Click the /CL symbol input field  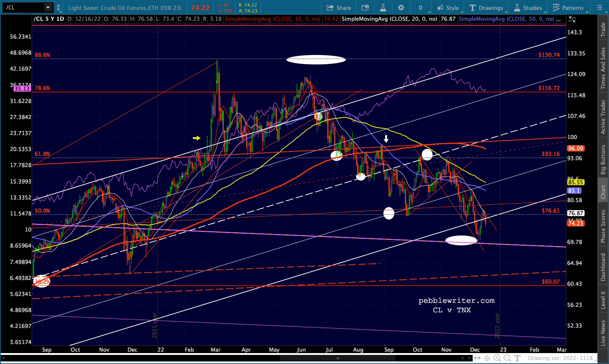(24, 8)
